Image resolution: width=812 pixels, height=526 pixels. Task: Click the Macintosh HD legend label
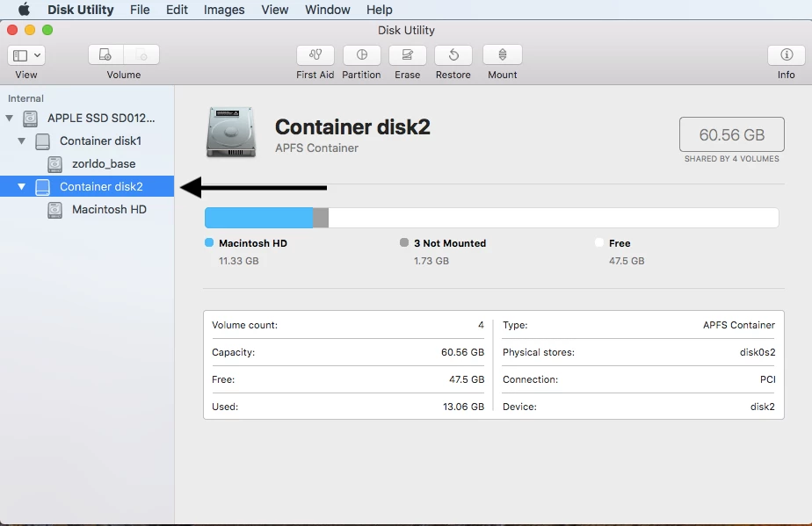253,243
